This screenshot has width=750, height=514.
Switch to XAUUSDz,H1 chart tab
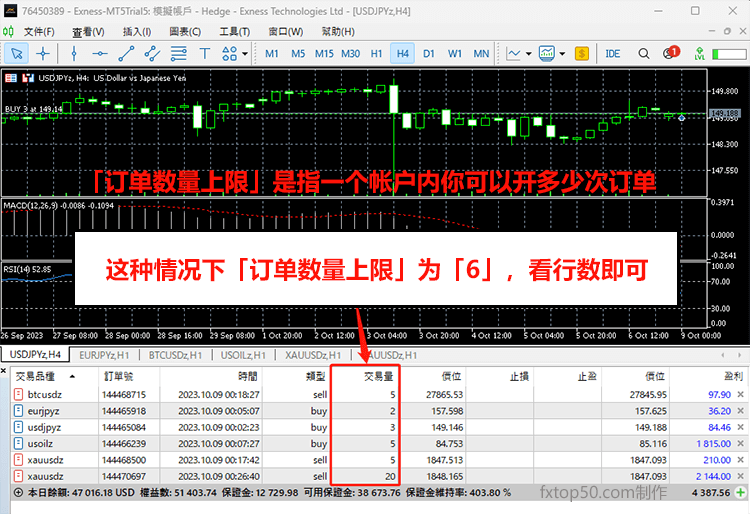(x=313, y=355)
